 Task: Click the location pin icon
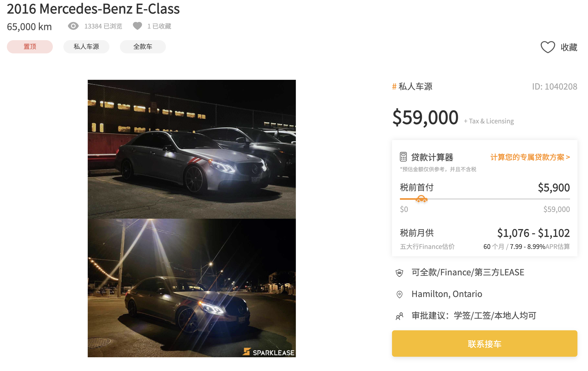[x=399, y=294]
